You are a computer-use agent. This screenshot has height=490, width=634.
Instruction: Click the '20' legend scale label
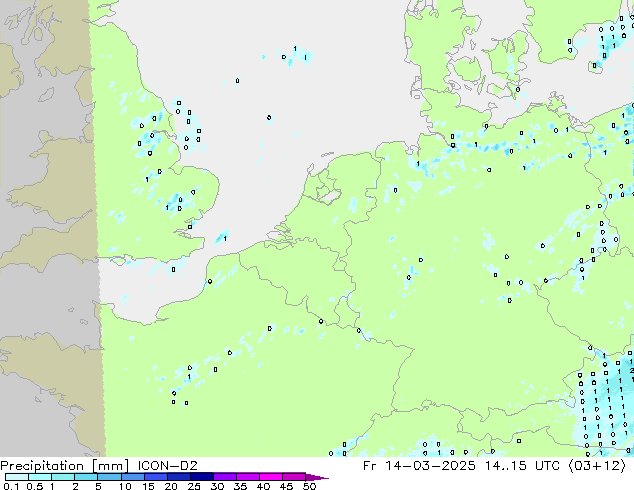pos(171,486)
